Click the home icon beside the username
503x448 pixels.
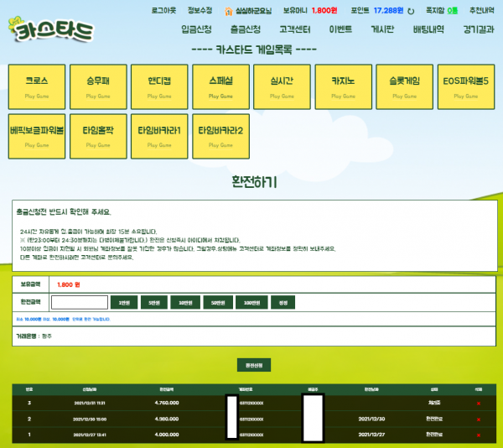point(228,12)
